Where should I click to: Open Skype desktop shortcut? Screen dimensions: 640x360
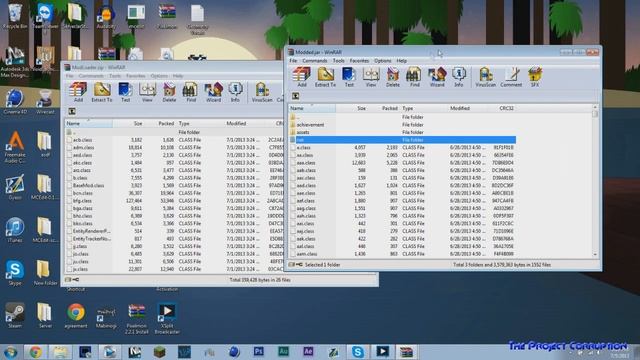(x=15, y=273)
